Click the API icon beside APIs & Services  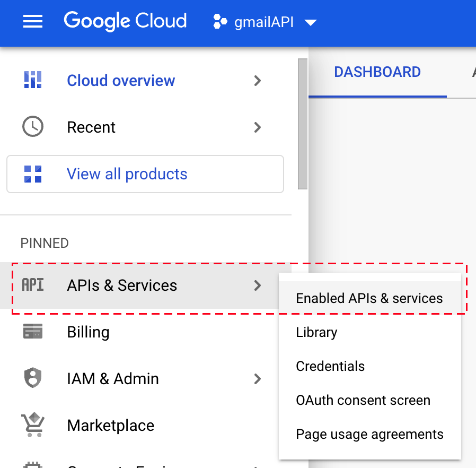pos(33,285)
